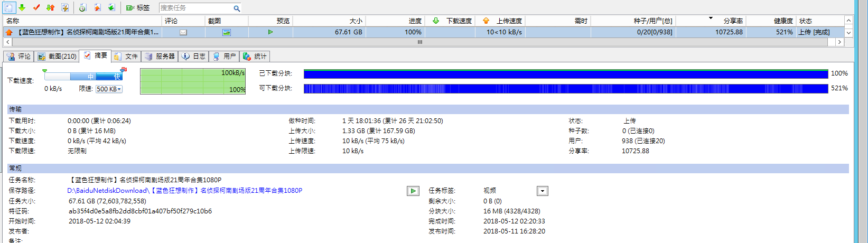Sort by 种子/用户[总] column header

(633, 21)
